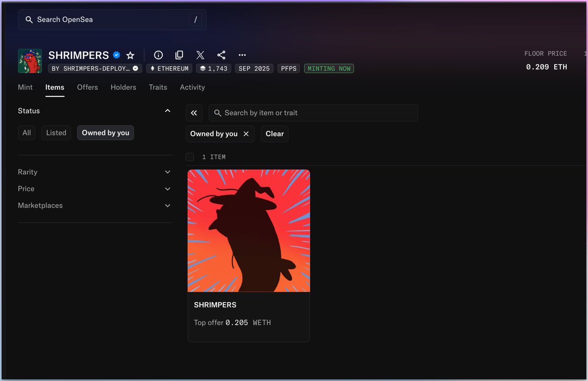This screenshot has height=381, width=588.
Task: Expand the Rarity filter section
Action: (x=95, y=172)
